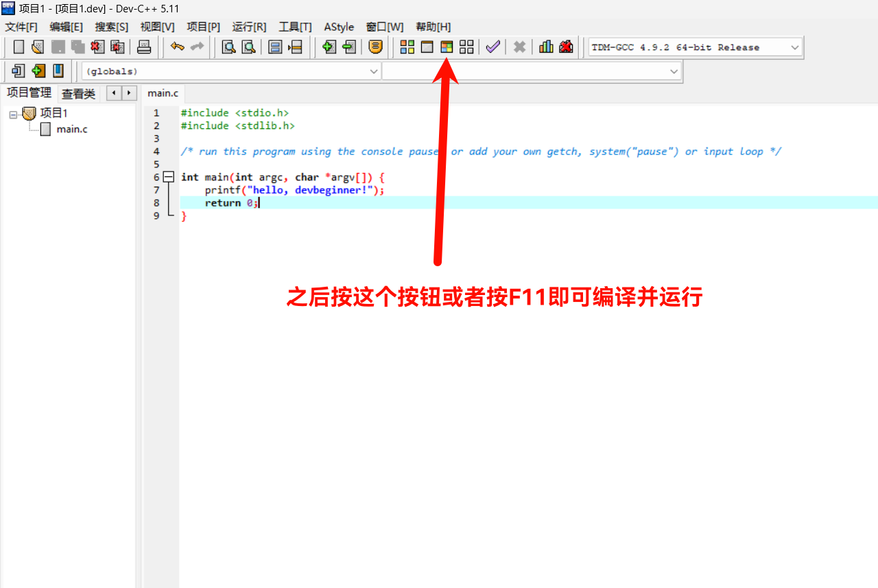This screenshot has width=878, height=588.
Task: Click the Close All files toolbar icon
Action: pyautogui.click(x=117, y=47)
